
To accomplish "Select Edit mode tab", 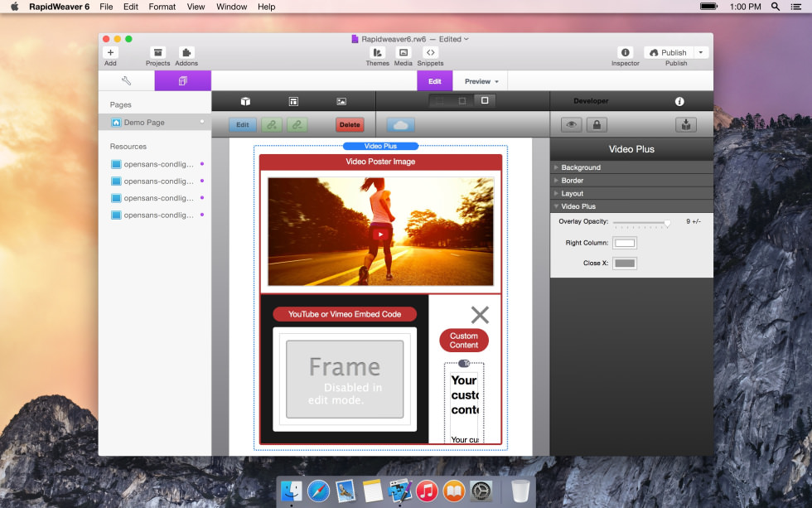I will 434,81.
